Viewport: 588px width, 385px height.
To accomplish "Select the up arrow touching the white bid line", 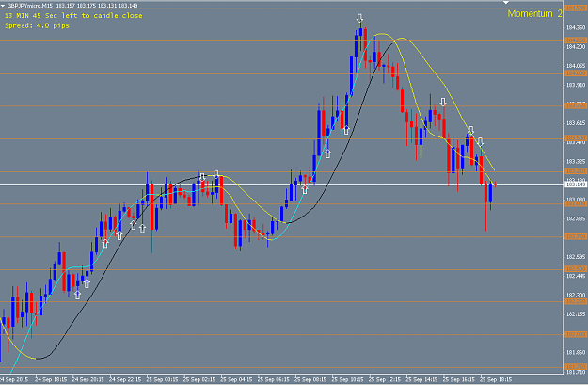I will 305,189.
